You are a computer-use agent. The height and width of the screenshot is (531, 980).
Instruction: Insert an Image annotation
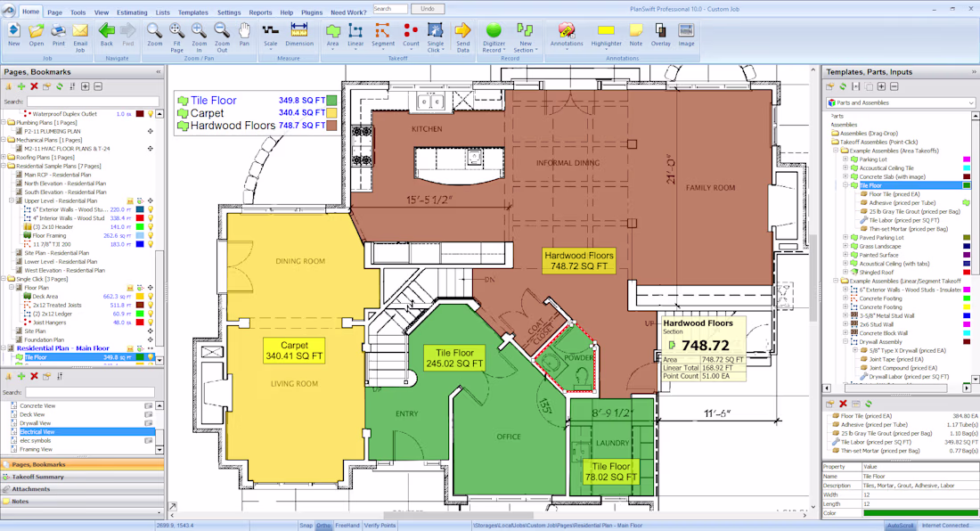click(686, 35)
